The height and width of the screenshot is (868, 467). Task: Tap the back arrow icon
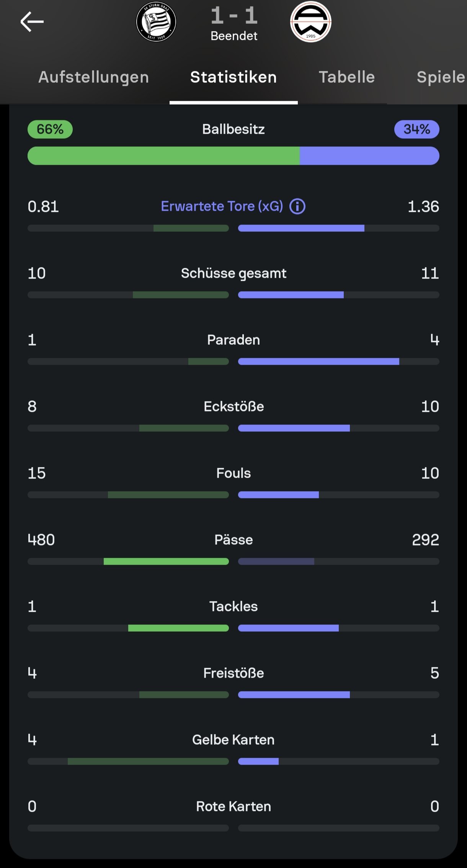tap(32, 22)
